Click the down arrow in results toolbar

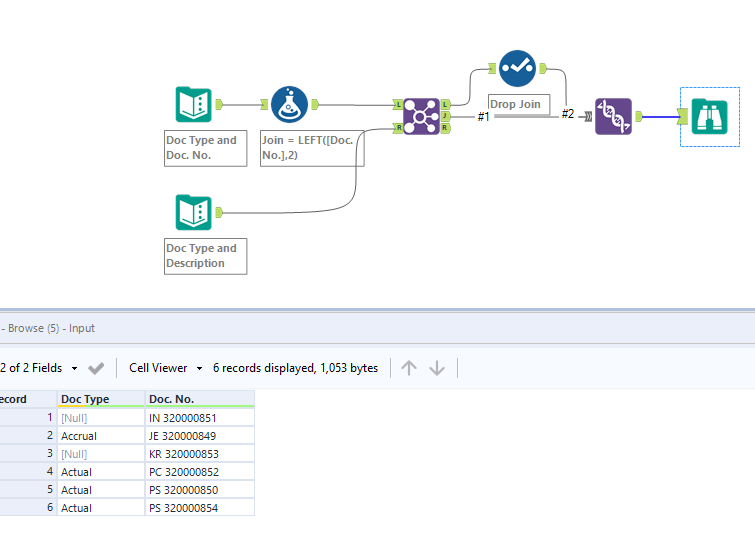point(437,368)
